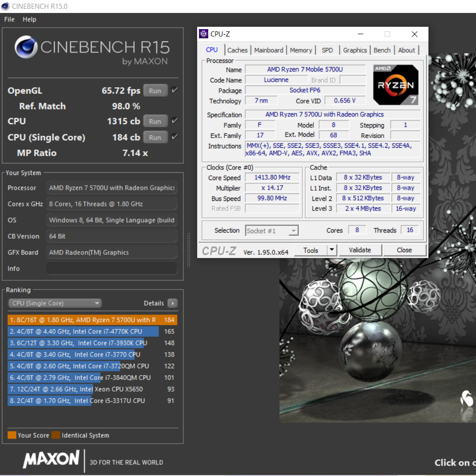Viewport: 476px width, 476px height.
Task: Click the orange Your Score legend swatch
Action: [x=12, y=435]
